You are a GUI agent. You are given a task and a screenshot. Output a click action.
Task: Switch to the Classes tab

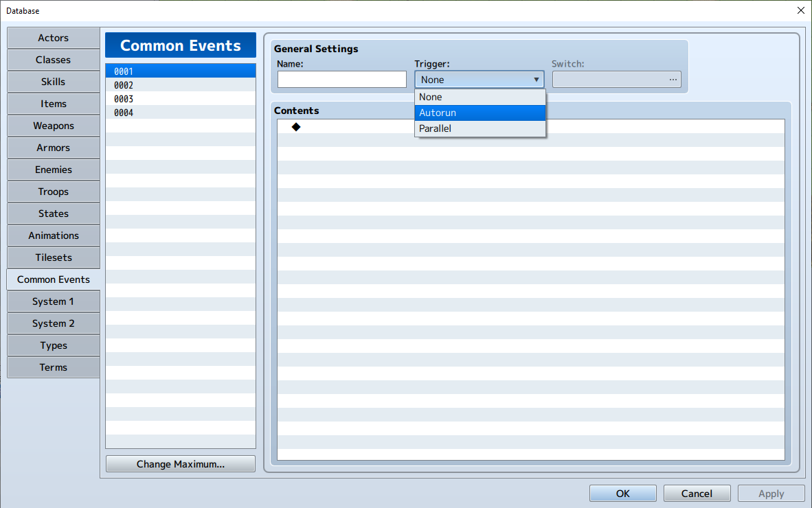coord(54,60)
